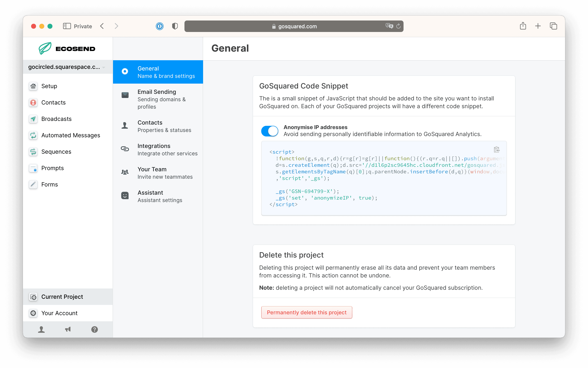The image size is (588, 368).
Task: Click the translate page icon
Action: pos(389,26)
